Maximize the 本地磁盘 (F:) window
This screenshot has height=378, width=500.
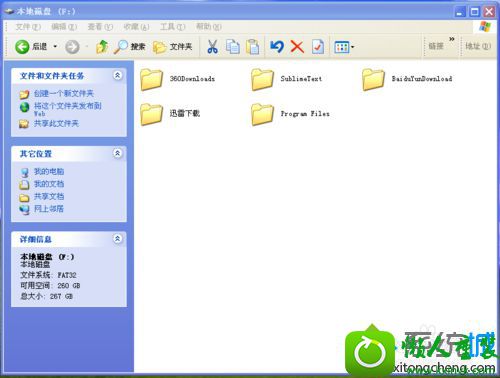[474, 12]
